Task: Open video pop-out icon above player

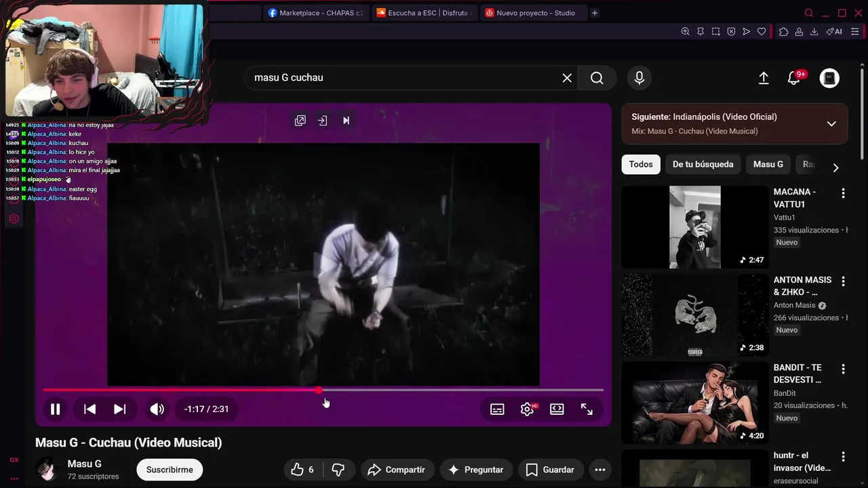Action: (300, 121)
